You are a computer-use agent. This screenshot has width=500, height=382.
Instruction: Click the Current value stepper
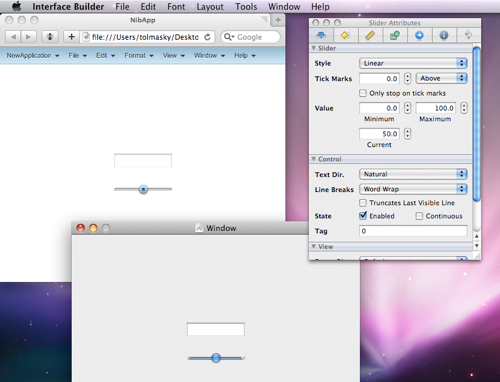pos(407,133)
